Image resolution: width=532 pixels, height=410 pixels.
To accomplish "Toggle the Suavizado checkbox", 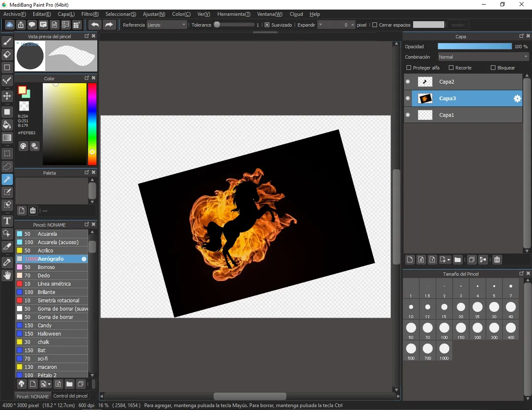I will coord(267,25).
